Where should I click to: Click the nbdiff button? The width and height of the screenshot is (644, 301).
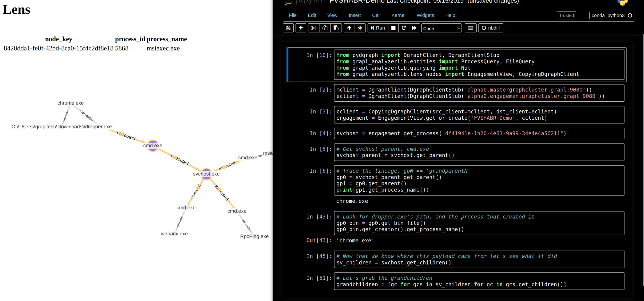[x=490, y=28]
